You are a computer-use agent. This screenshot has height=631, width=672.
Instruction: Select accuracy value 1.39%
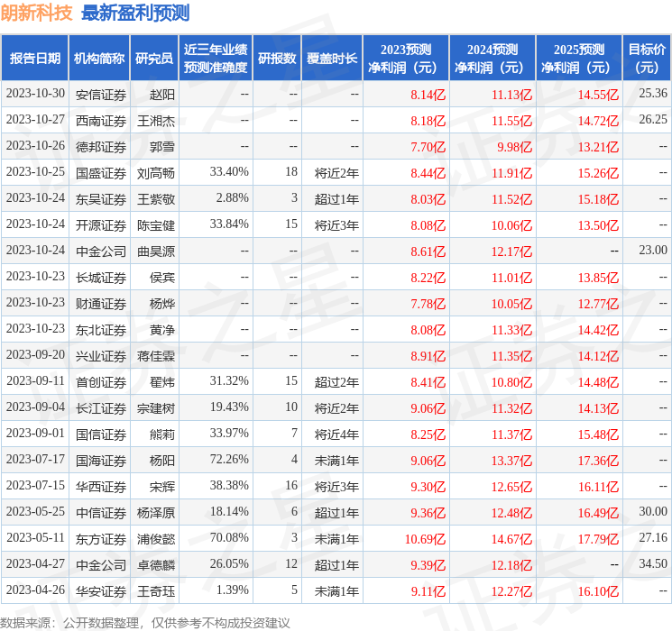point(233,590)
